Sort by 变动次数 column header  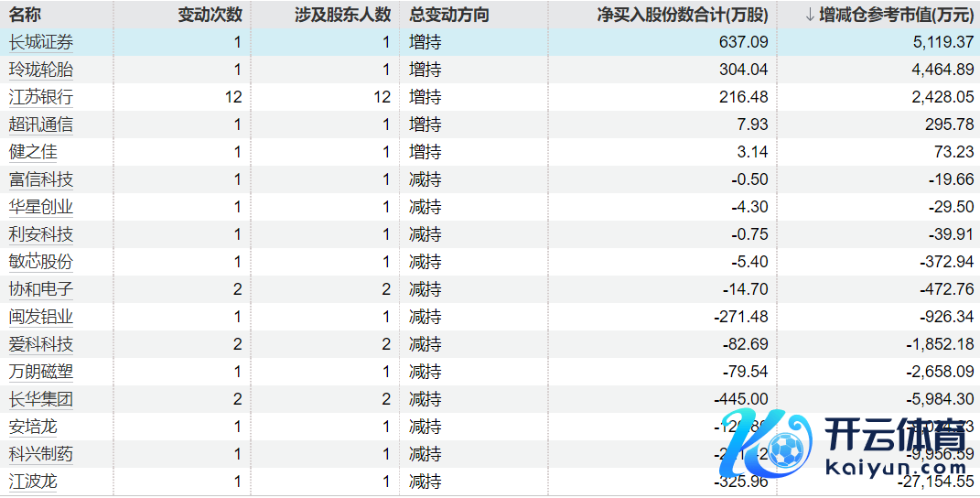tap(210, 15)
